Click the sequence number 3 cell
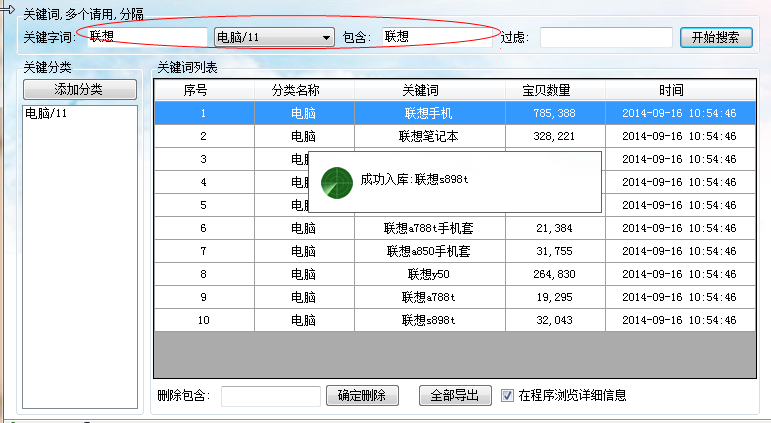Screen dimensions: 771x423 [x=204, y=159]
